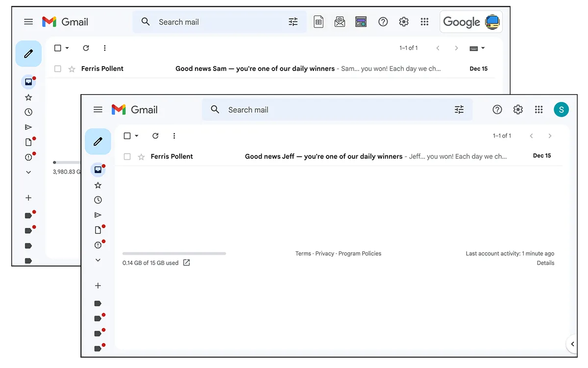Click Newer page arrow in front window

[x=531, y=136]
